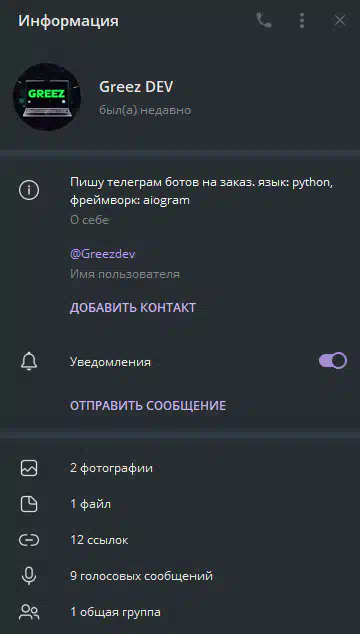Click ДОБАВИТЬ КОНТАКТ button
Image resolution: width=360 pixels, height=634 pixels.
tap(133, 307)
